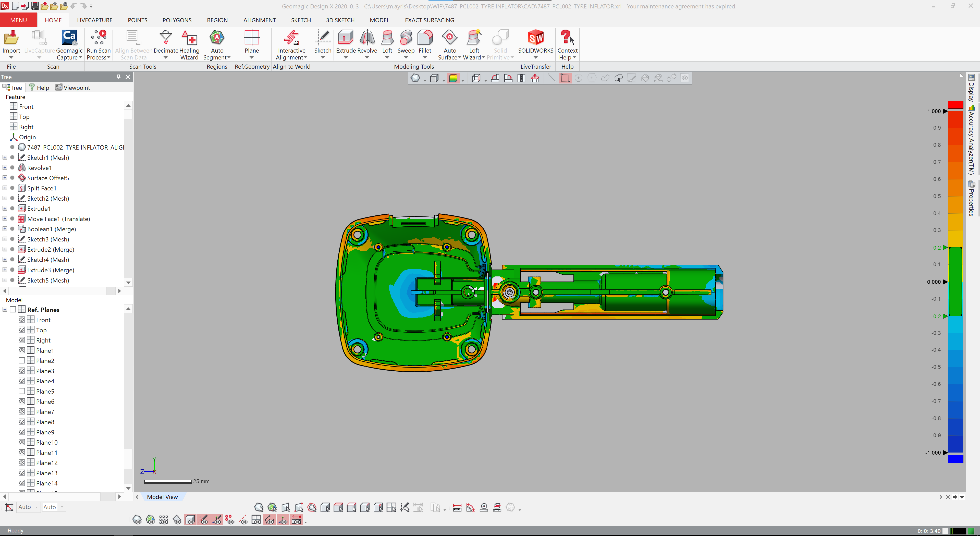Switch to the EXACT SURFACING ribbon tab
Viewport: 980px width, 536px height.
click(429, 20)
